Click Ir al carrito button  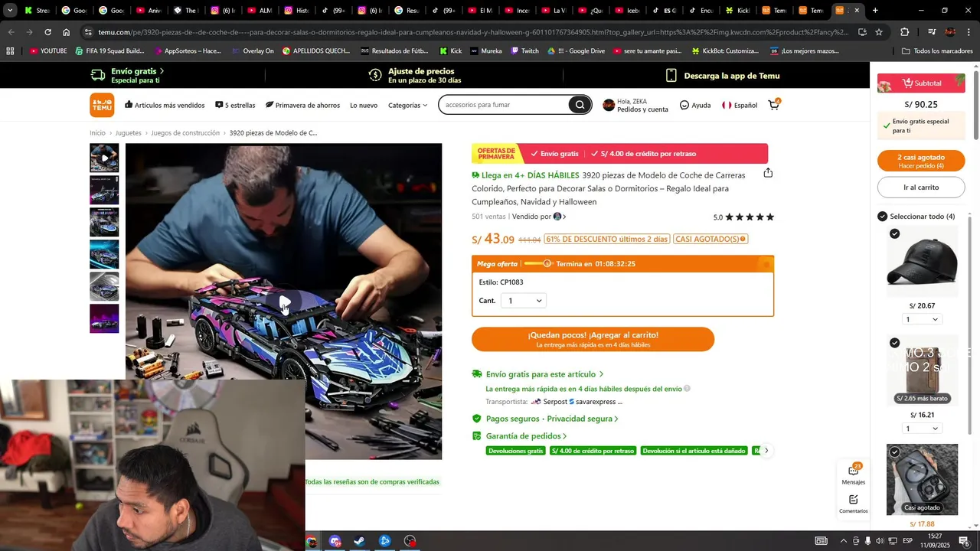click(x=921, y=187)
